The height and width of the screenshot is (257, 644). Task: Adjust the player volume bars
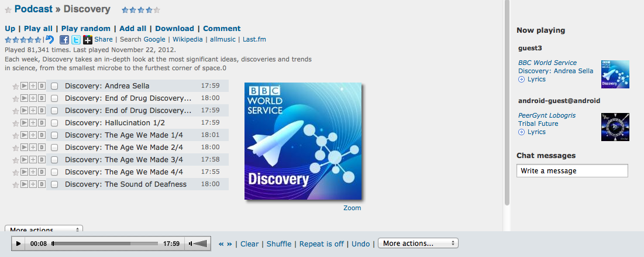(201, 244)
